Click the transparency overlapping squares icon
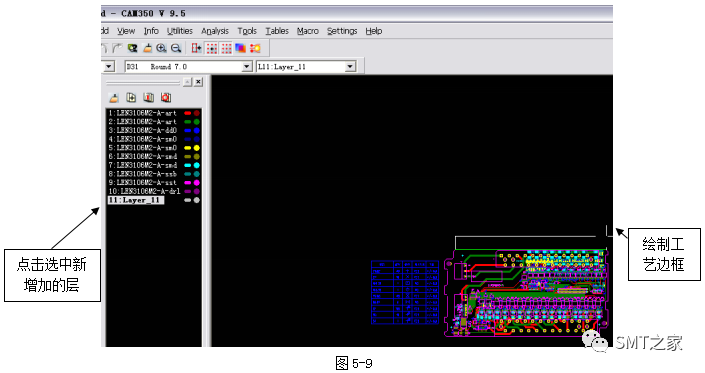The height and width of the screenshot is (373, 705). pyautogui.click(x=241, y=48)
